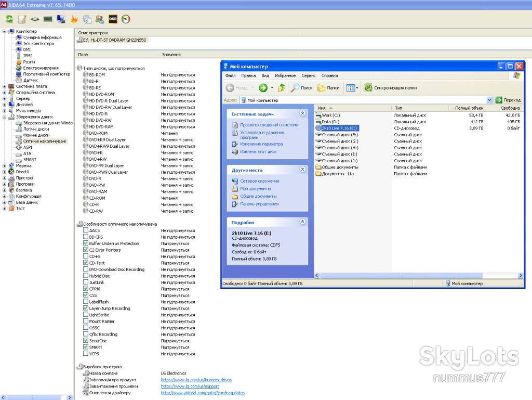Screen dimensions: 532x400
Task: Open the Report wizard notepad-and-pencil icon
Action: pos(22,19)
